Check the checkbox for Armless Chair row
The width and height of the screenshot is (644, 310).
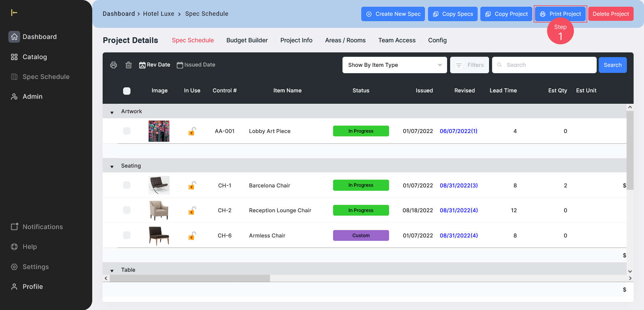point(127,235)
